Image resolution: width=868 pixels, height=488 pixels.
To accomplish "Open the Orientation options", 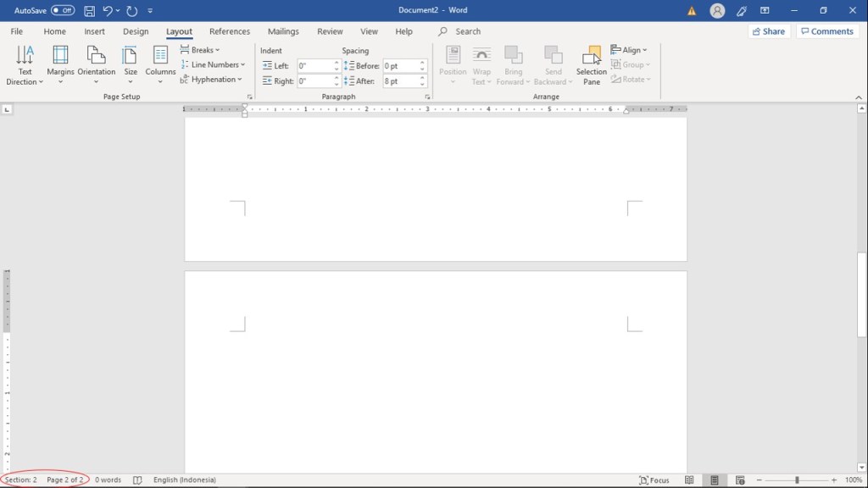I will [x=96, y=56].
